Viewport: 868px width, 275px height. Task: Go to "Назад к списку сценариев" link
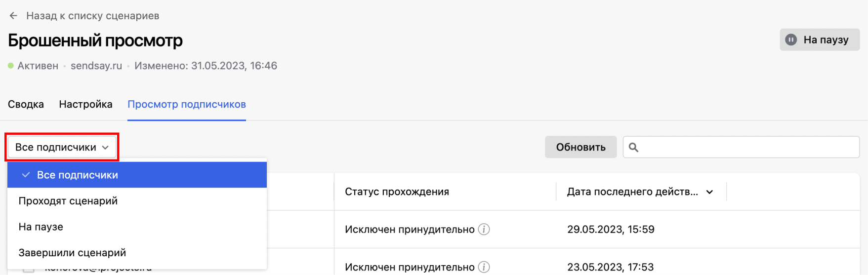coord(92,16)
